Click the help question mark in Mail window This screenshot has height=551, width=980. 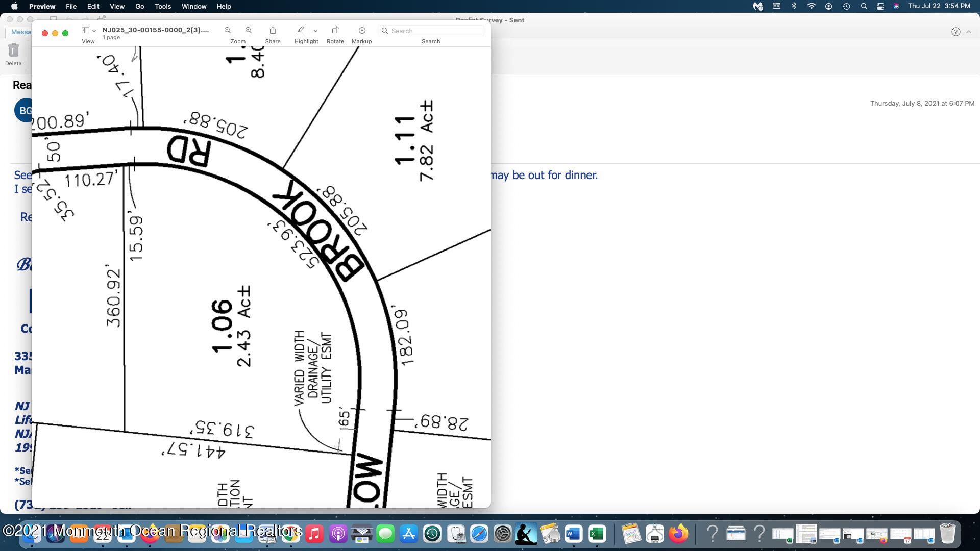(956, 32)
